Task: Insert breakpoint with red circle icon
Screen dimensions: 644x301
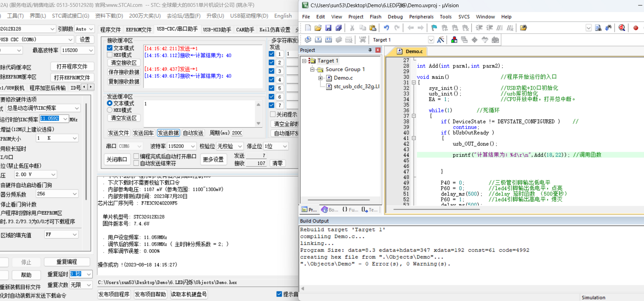Action: click(635, 28)
